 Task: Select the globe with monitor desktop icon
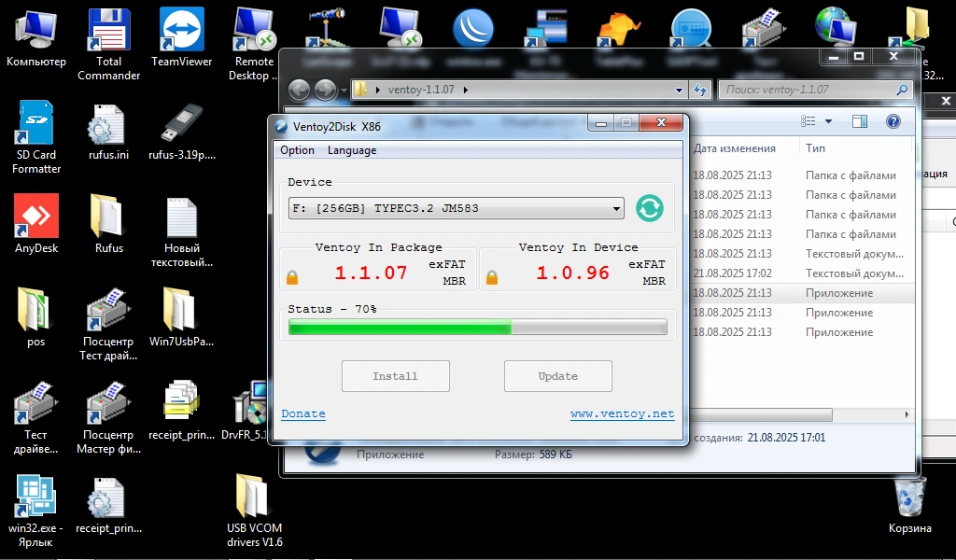[x=834, y=27]
